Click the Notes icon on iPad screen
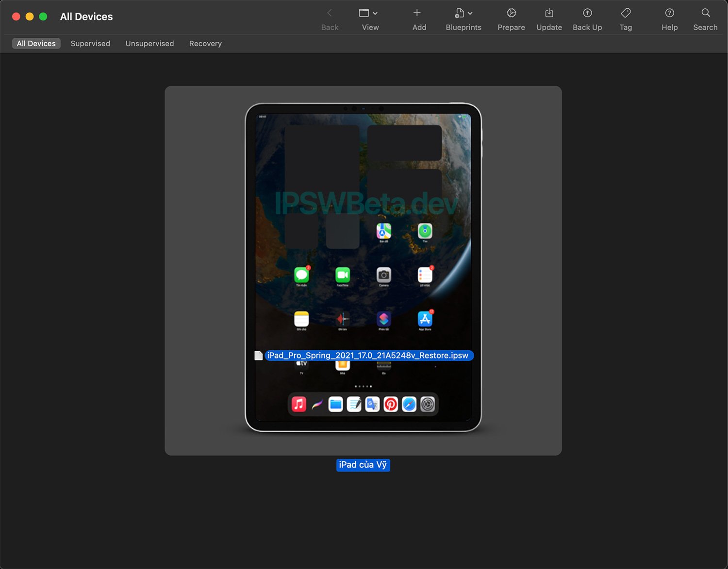 click(301, 319)
